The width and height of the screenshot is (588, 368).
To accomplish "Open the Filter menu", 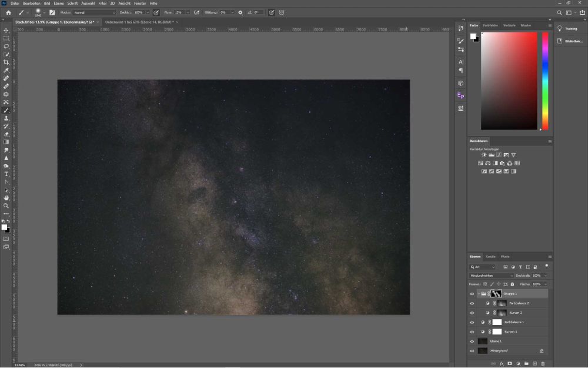I will (103, 3).
